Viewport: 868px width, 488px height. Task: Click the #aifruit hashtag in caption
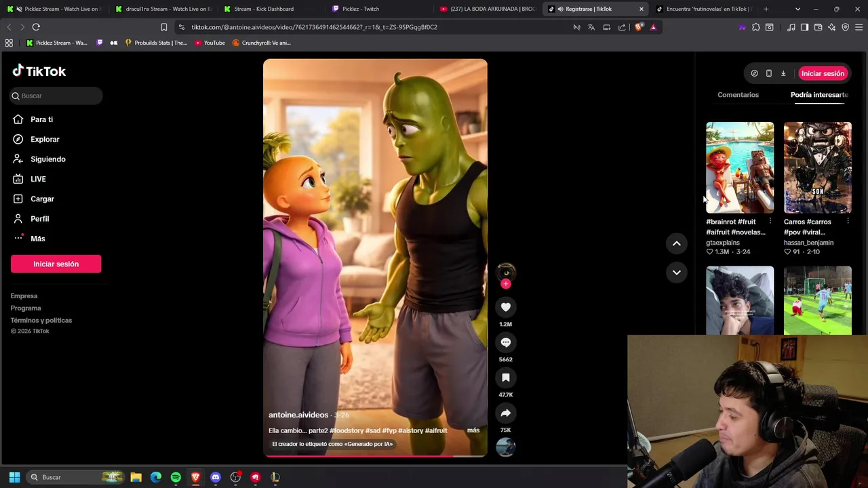[x=436, y=430]
